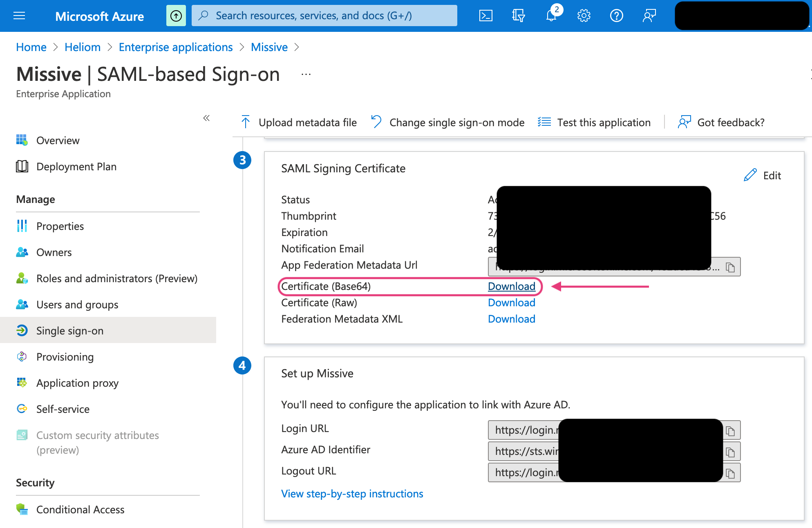Image resolution: width=812 pixels, height=528 pixels.
Task: Open the hamburger portal menu
Action: (19, 16)
